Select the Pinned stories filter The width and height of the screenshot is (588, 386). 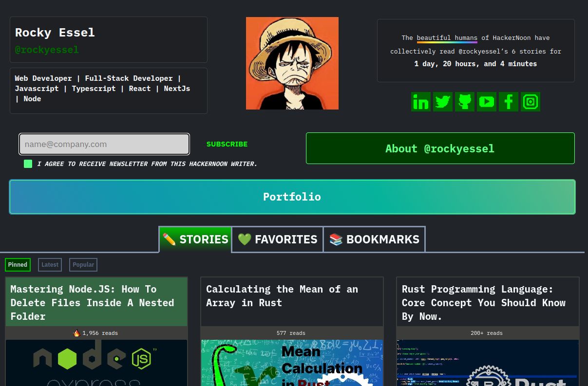pyautogui.click(x=18, y=265)
